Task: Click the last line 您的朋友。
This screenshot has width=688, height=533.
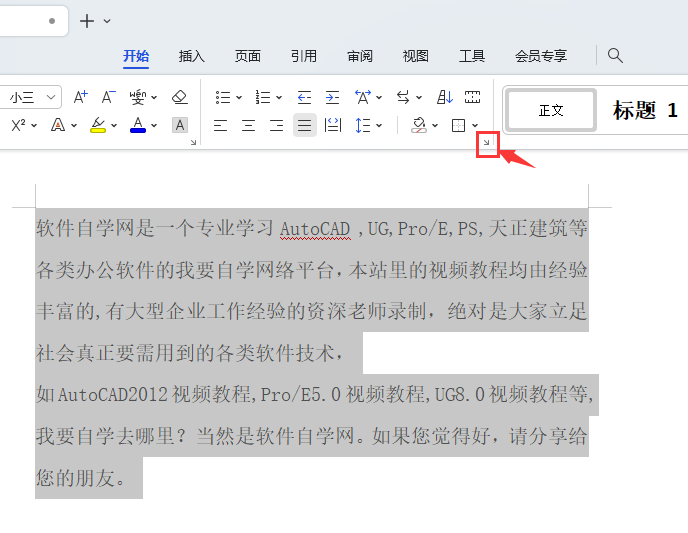Action: 81,478
